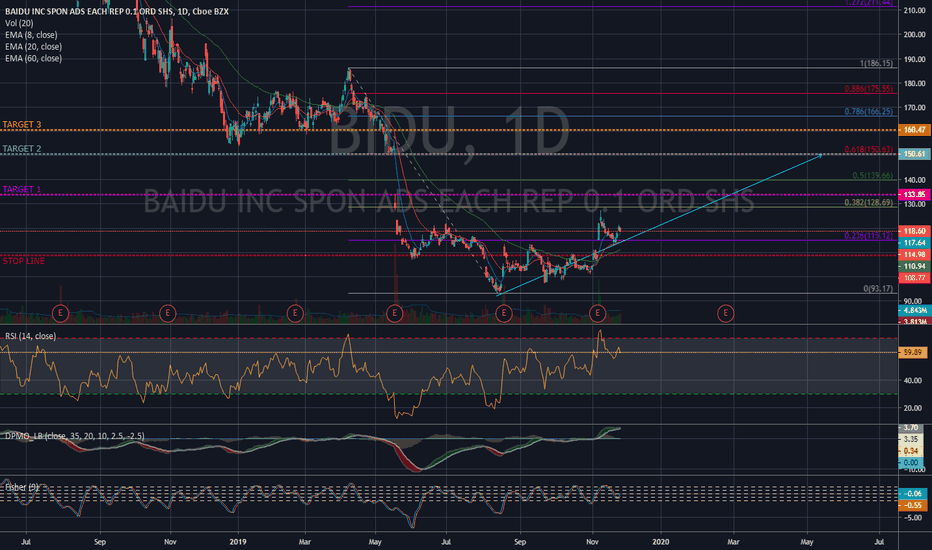Click the TARGET 2 line label

pyautogui.click(x=22, y=149)
